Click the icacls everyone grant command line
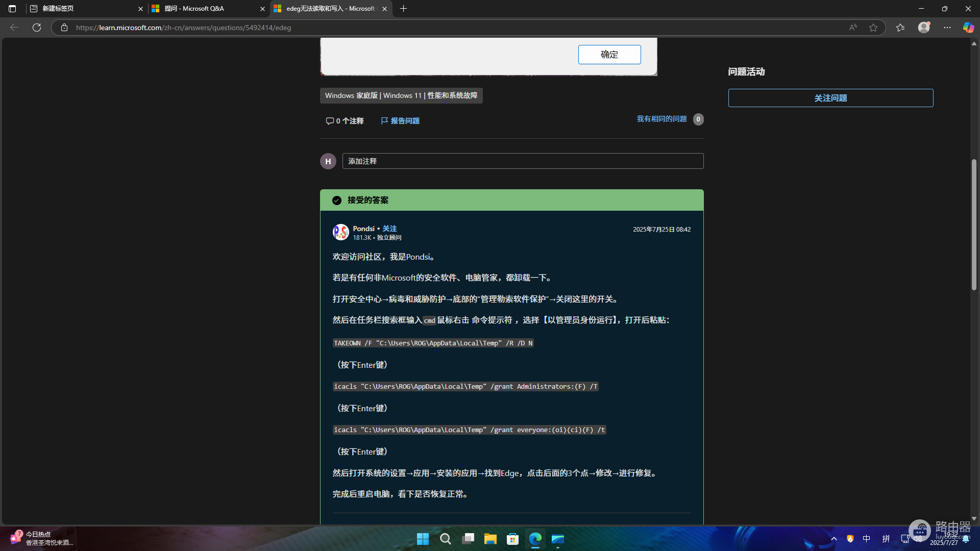The width and height of the screenshot is (980, 551). click(x=469, y=430)
